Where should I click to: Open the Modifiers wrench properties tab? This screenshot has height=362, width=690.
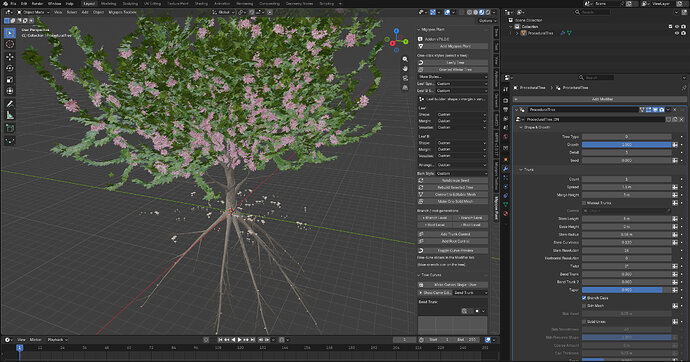click(x=506, y=169)
